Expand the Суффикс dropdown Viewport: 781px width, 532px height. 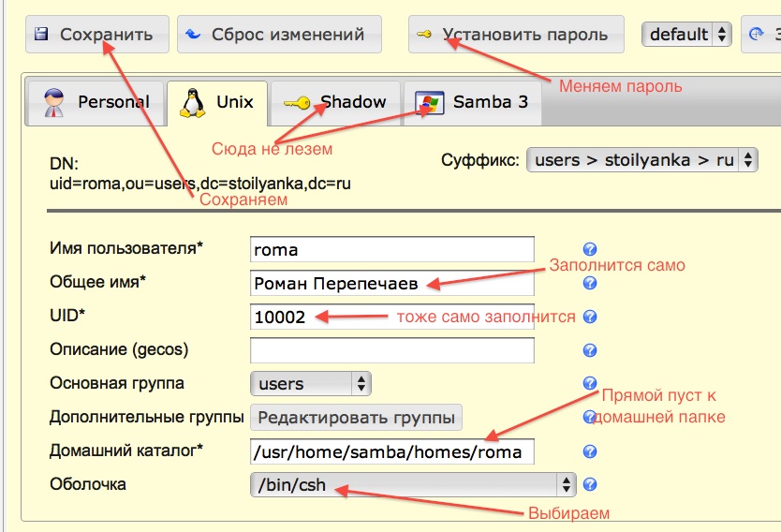(x=641, y=160)
